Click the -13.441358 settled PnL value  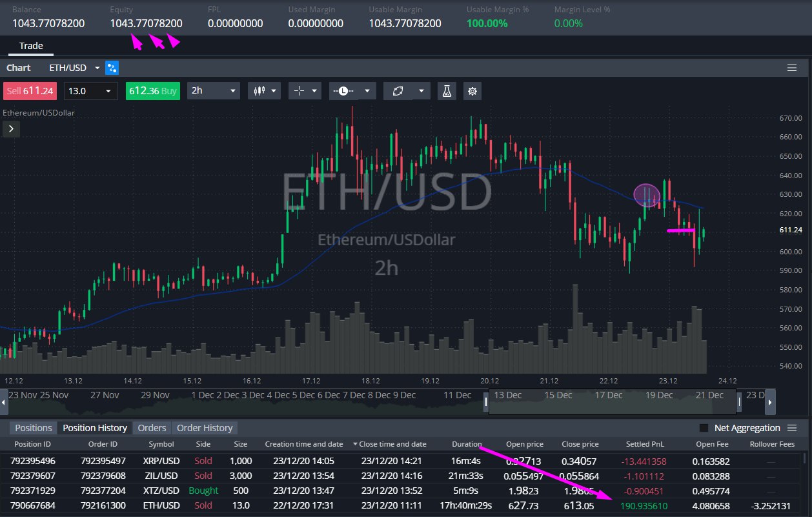[643, 461]
